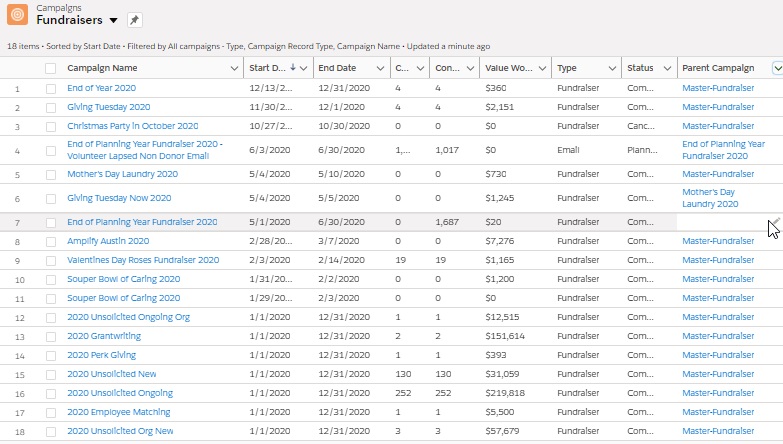Open Mother's Day Laundry 2020 parent link
Screen dimensions: 783x444
[709, 197]
